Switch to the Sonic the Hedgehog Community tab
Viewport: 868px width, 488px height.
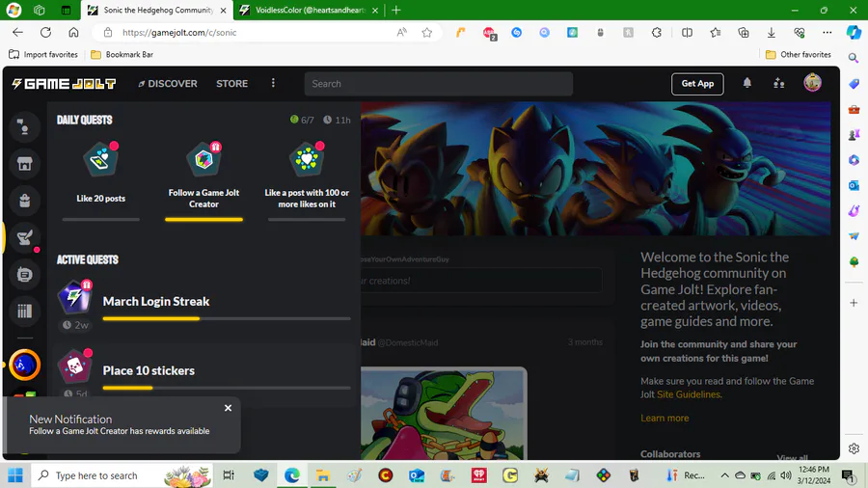coord(158,10)
